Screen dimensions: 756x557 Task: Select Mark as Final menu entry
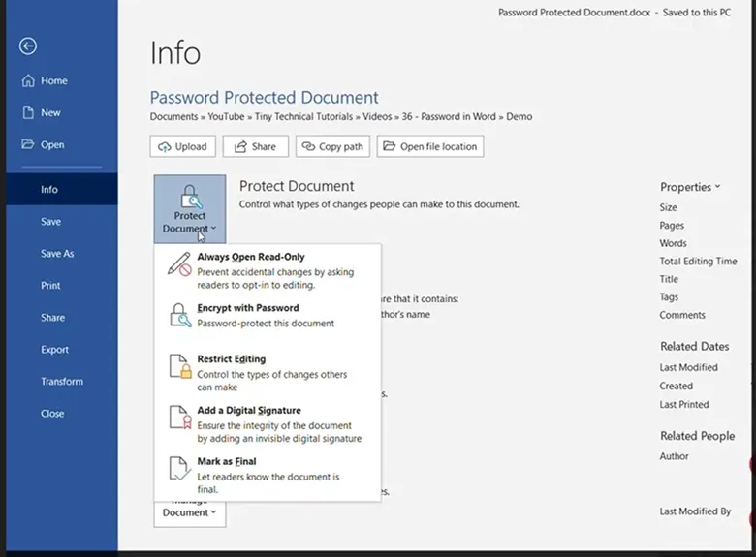(268, 475)
